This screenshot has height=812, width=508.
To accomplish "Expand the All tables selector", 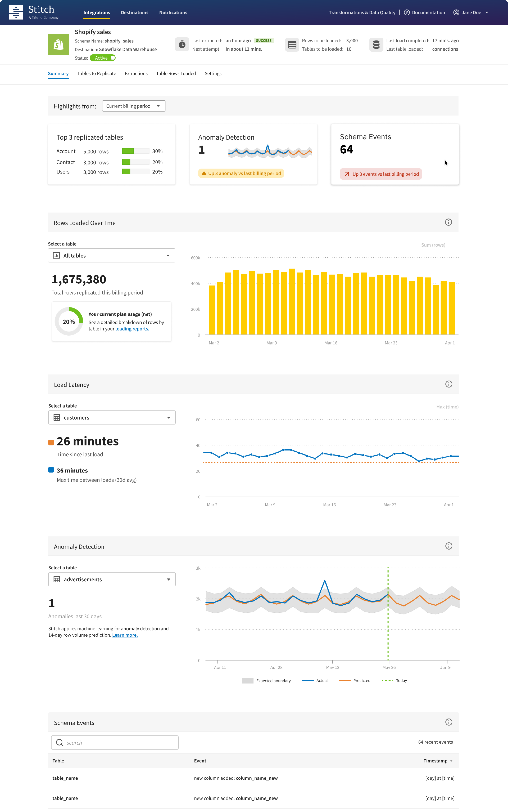I will click(112, 256).
